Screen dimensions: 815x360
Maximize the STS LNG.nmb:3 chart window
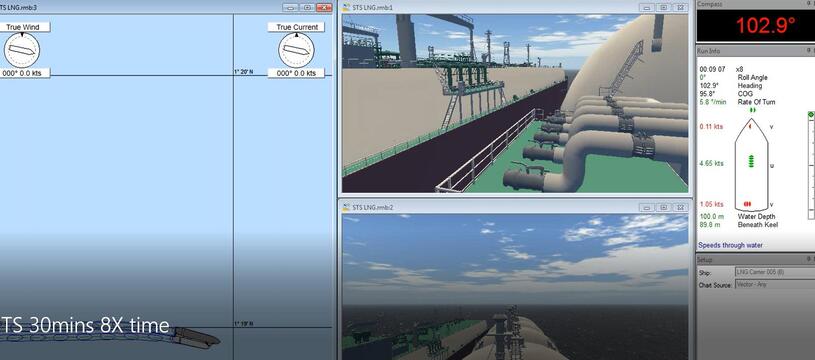coord(307,7)
